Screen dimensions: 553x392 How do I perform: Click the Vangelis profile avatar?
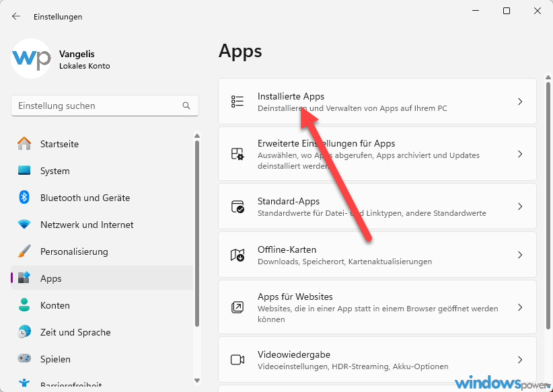click(31, 58)
